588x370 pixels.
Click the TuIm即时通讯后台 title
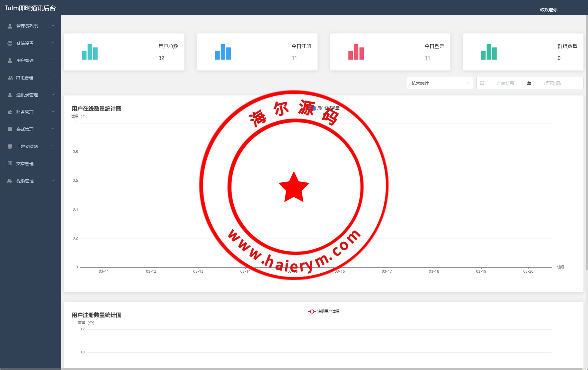[x=30, y=8]
